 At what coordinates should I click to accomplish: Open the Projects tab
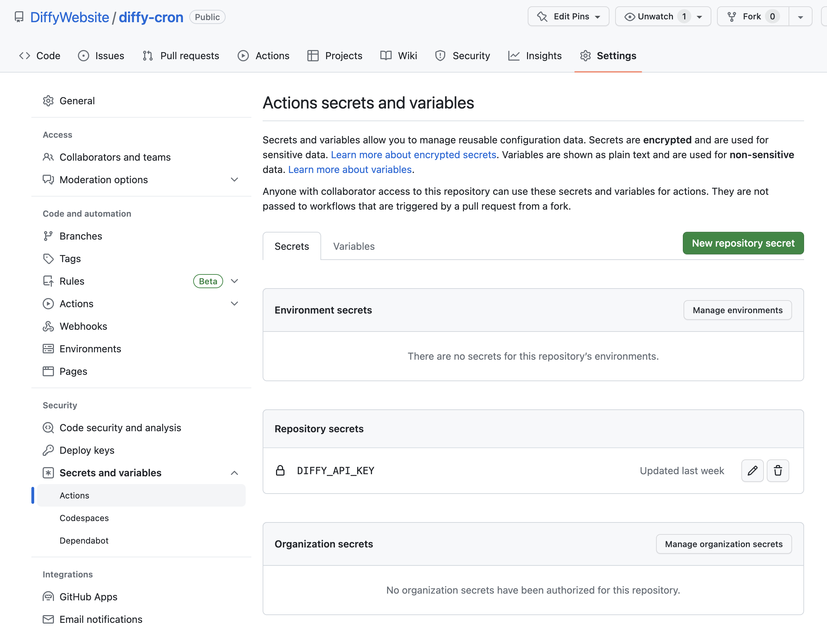click(335, 56)
